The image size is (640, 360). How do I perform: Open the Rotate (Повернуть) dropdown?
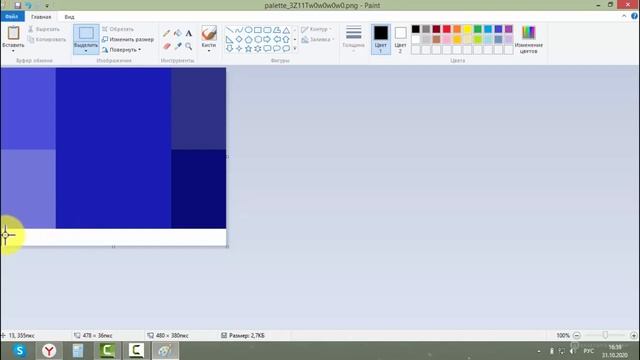[x=121, y=50]
